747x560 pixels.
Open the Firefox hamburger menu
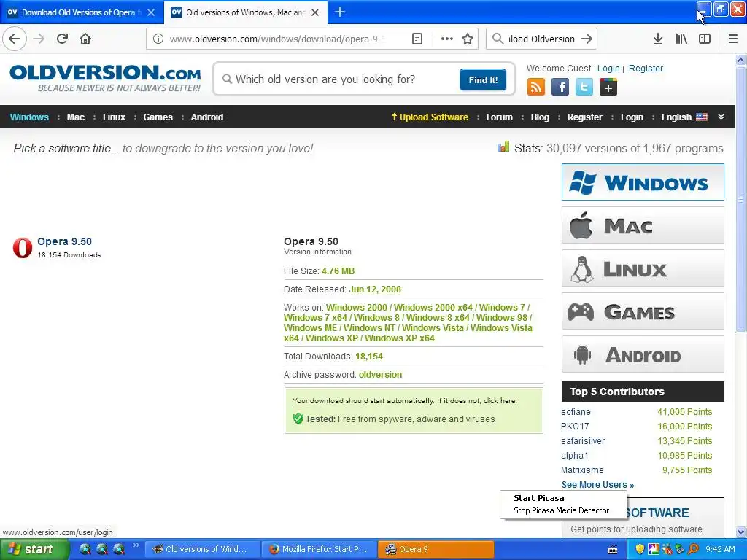pos(733,39)
